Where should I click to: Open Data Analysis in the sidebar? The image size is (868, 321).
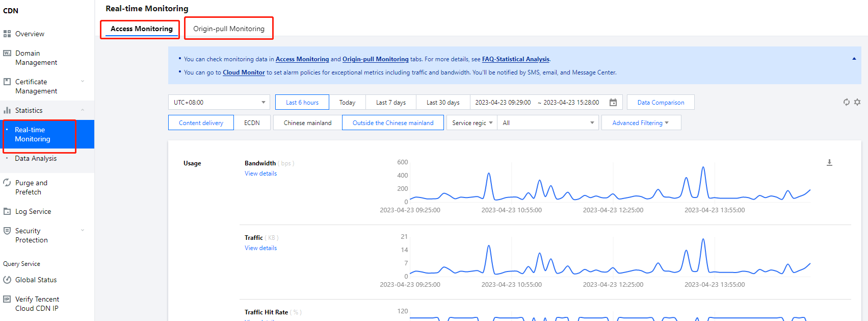pos(36,158)
